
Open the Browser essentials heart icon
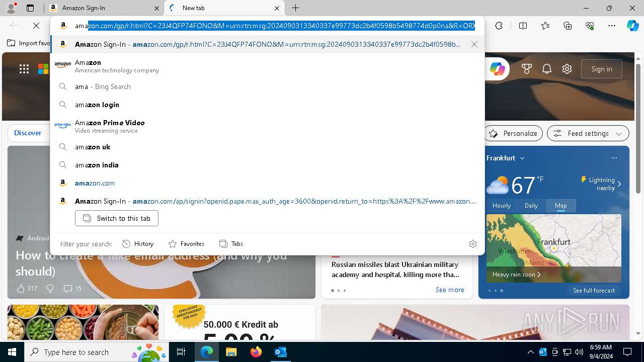590,26
